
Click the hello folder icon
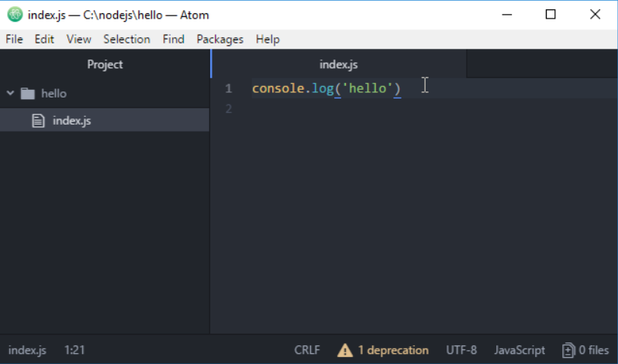pos(29,94)
